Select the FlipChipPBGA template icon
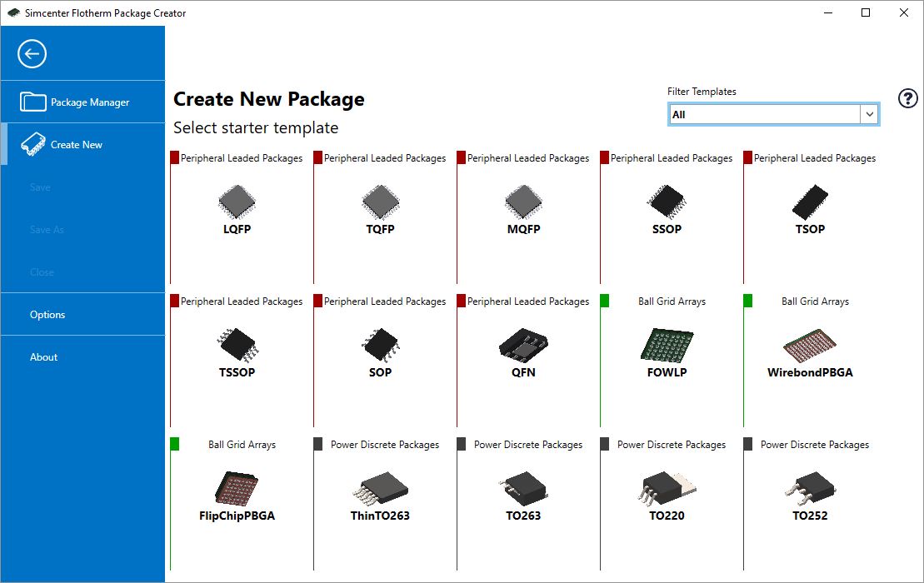Image resolution: width=924 pixels, height=583 pixels. click(237, 488)
